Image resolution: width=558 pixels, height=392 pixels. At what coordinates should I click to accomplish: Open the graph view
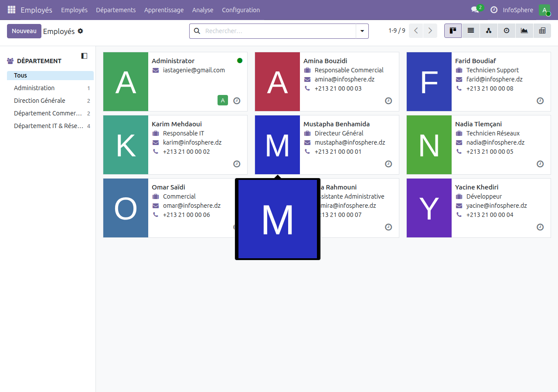pyautogui.click(x=524, y=30)
